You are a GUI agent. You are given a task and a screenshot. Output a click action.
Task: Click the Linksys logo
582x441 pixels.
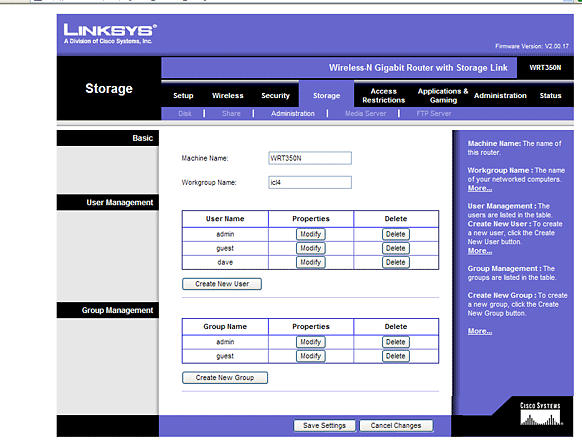(x=110, y=33)
